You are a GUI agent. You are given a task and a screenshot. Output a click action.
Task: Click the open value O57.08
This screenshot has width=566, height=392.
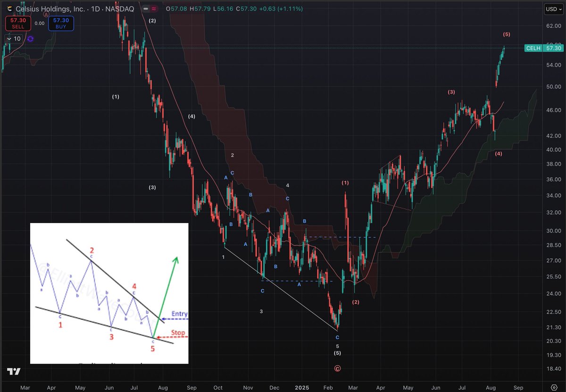pos(176,8)
